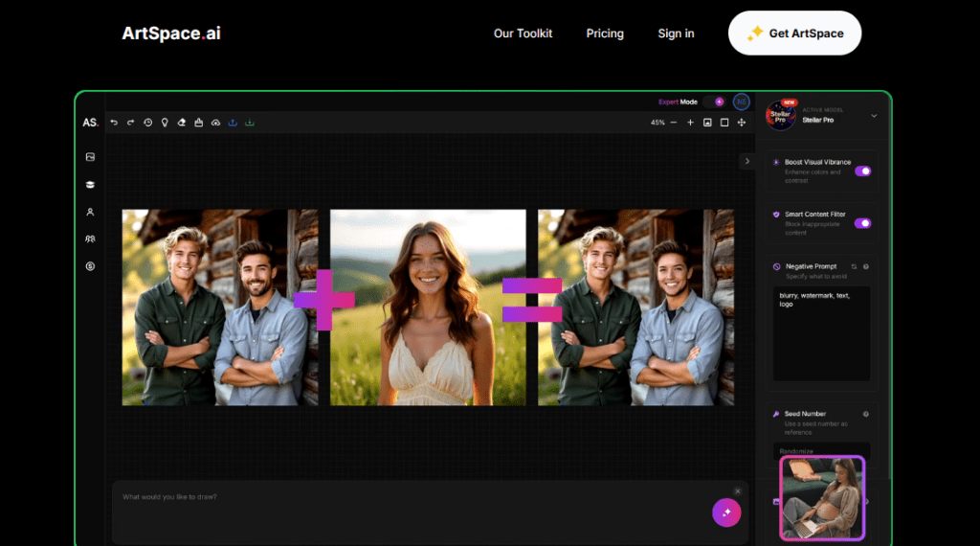Image resolution: width=980 pixels, height=546 pixels.
Task: Click the Stellar Pro model thumbnail
Action: 781,115
